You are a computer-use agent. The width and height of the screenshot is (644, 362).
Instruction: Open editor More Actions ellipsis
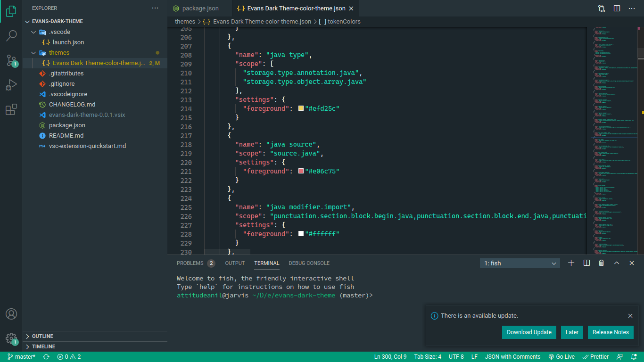coord(632,8)
